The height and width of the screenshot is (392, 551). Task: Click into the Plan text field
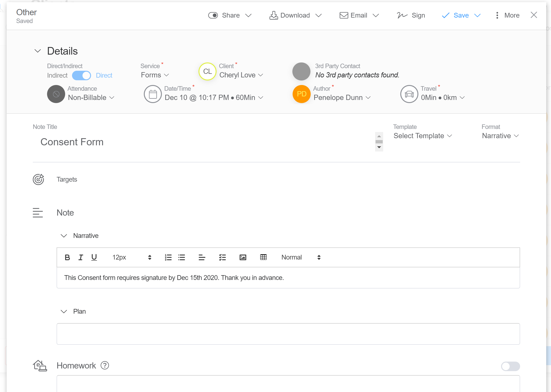(288, 334)
